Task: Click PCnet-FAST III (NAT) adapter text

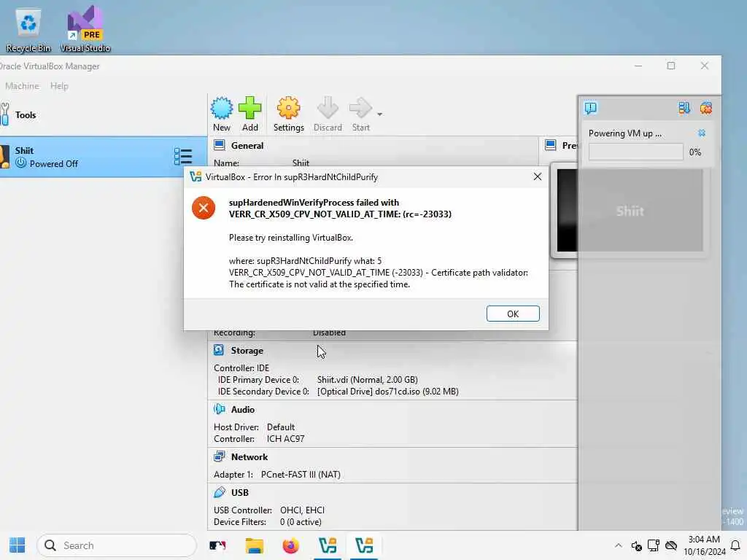Action: pyautogui.click(x=301, y=475)
